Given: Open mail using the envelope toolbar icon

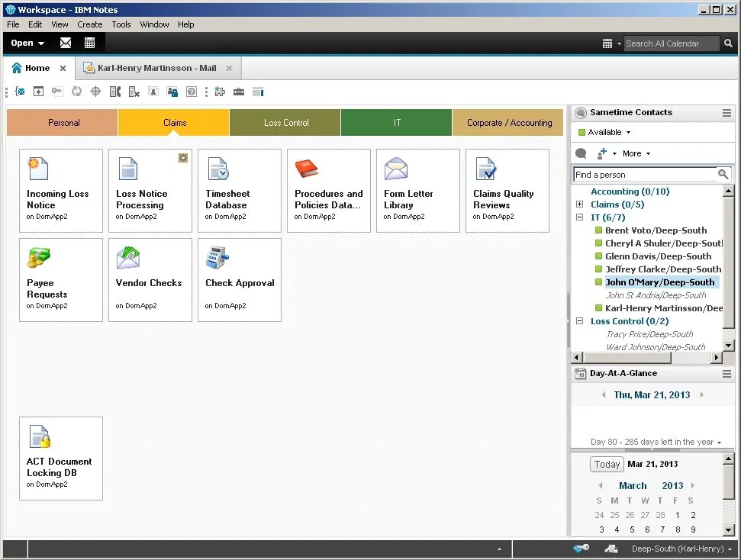Looking at the screenshot, I should click(65, 43).
